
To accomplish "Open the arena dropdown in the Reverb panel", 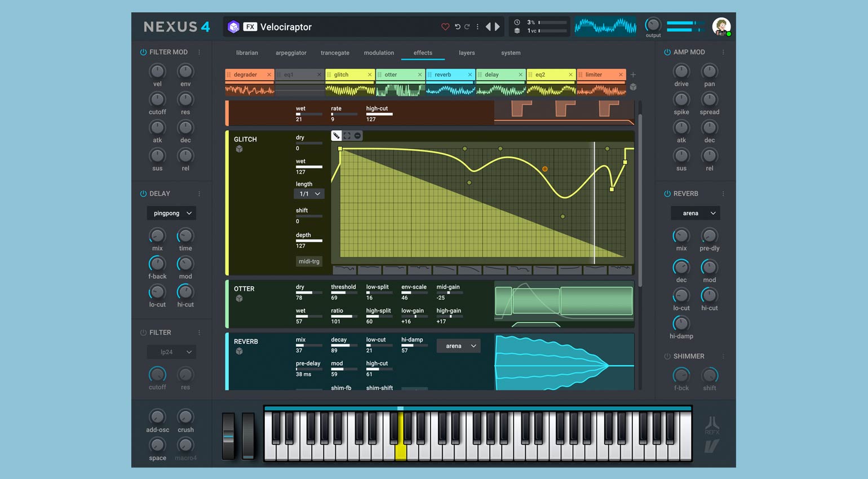I will tap(695, 213).
